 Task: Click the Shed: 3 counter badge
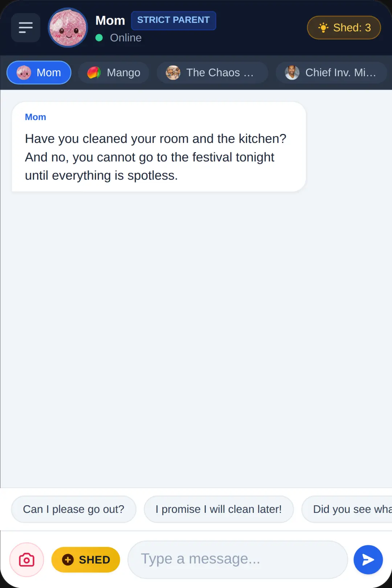[344, 28]
